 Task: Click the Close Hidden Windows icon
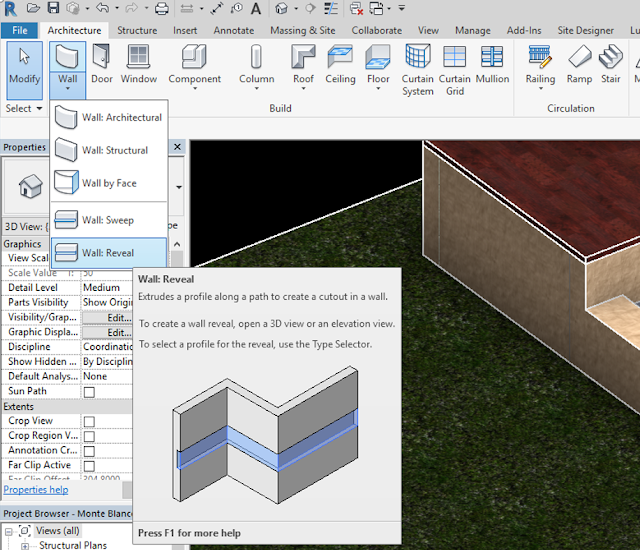tap(356, 8)
